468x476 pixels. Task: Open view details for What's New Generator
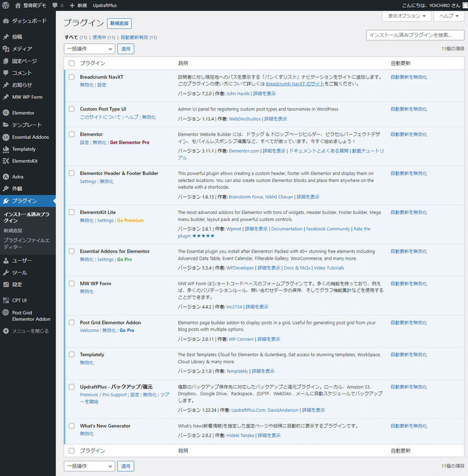(269, 435)
